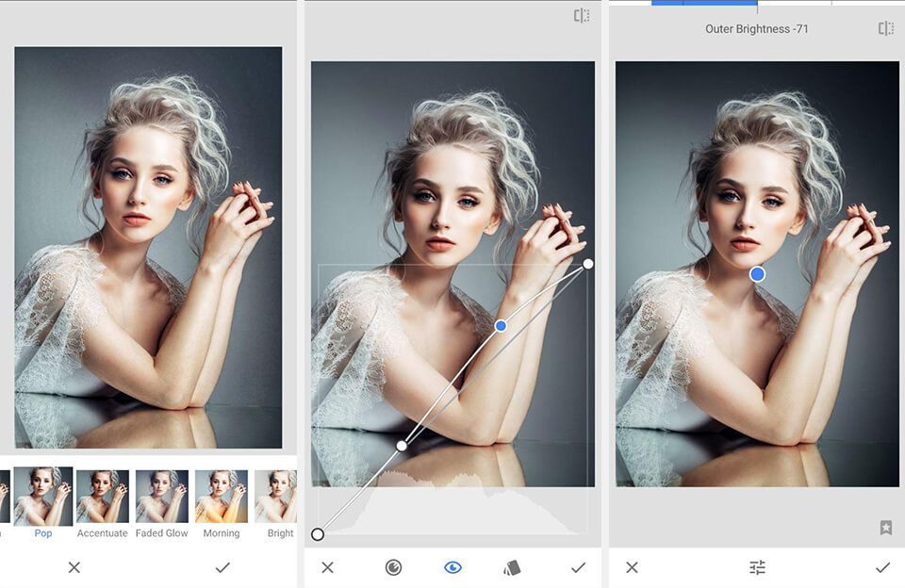Click the white top-right curve endpoint
Screen dimensions: 905x588
pyautogui.click(x=588, y=264)
